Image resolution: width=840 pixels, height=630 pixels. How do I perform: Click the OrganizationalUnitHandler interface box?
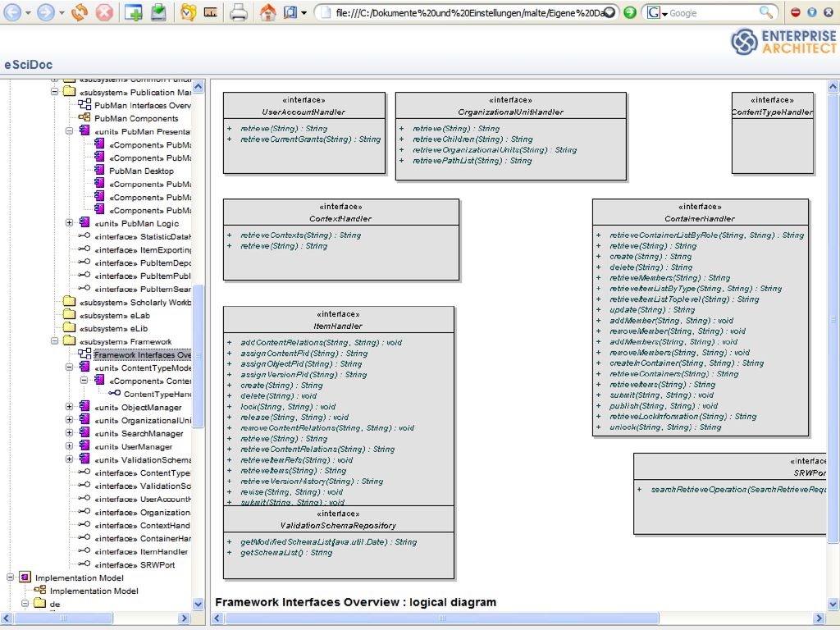[x=510, y=136]
